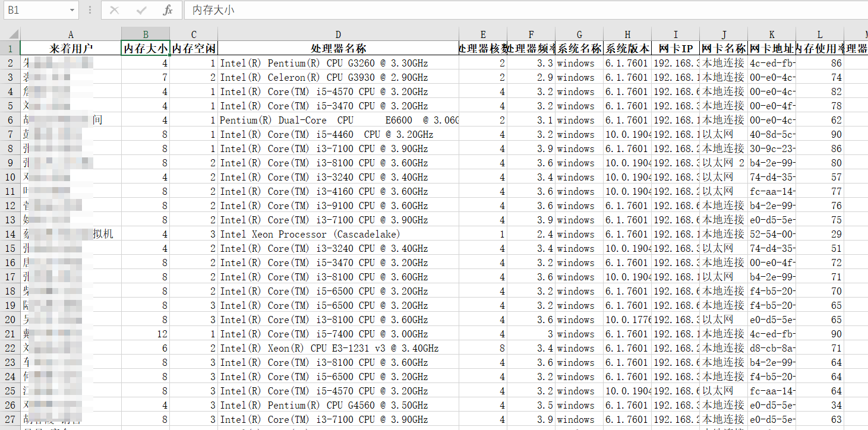
Task: Click the Insert Function fx icon
Action: [168, 10]
